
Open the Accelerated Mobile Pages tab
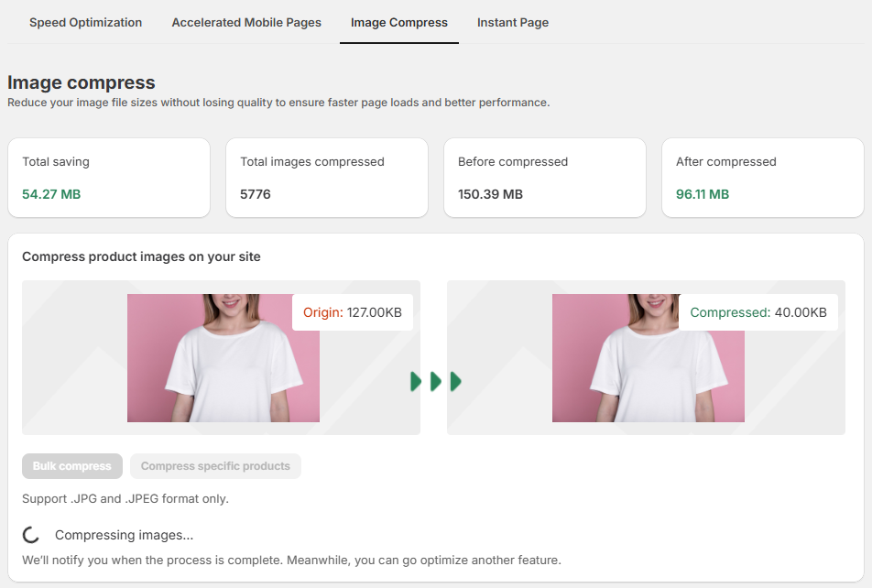[246, 22]
